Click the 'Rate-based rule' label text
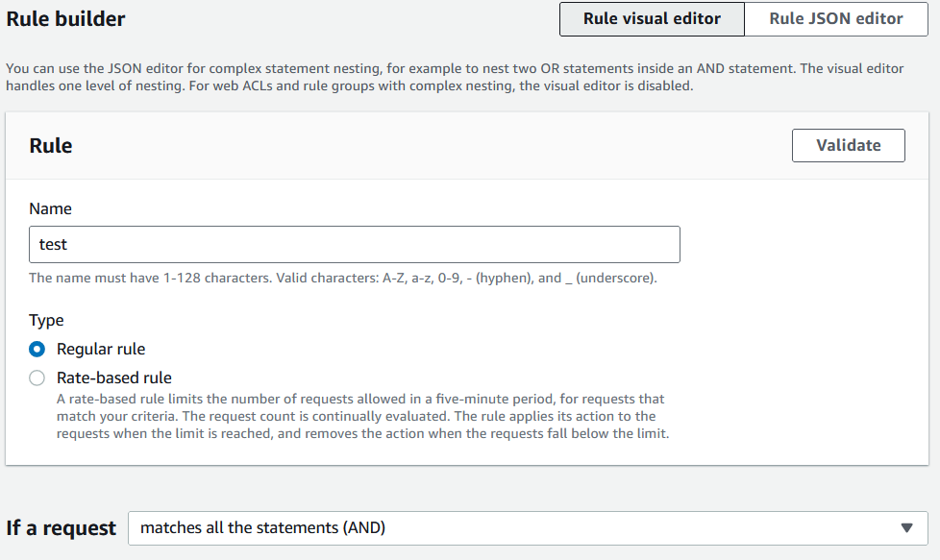This screenshot has width=940, height=560. click(114, 377)
